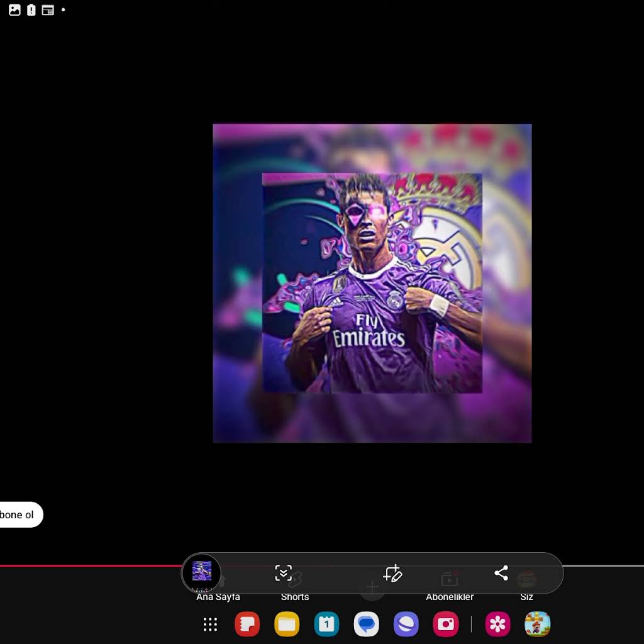This screenshot has width=644, height=644.
Task: Tap the battery alert status icon
Action: pos(31,10)
